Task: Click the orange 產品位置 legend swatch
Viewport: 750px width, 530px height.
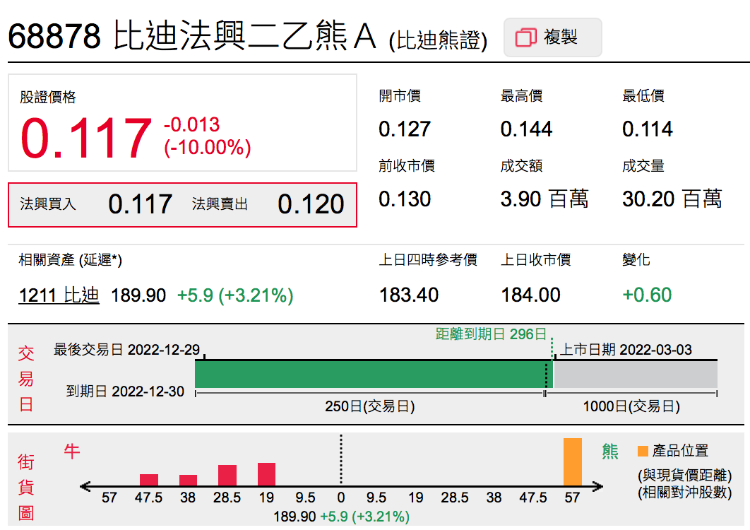Action: tap(643, 451)
